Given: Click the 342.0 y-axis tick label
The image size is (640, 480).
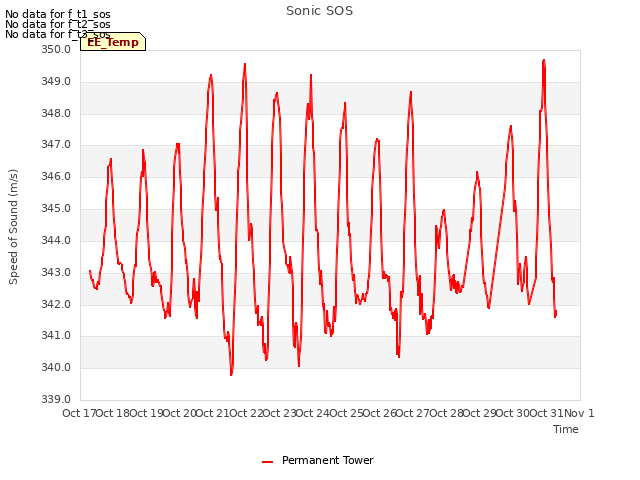Looking at the screenshot, I should 56,304.
